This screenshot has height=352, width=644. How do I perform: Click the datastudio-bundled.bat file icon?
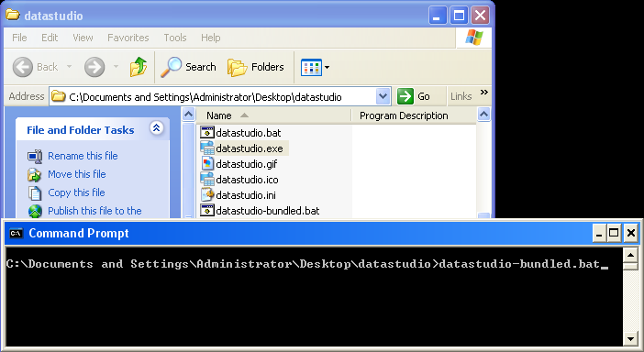point(207,211)
